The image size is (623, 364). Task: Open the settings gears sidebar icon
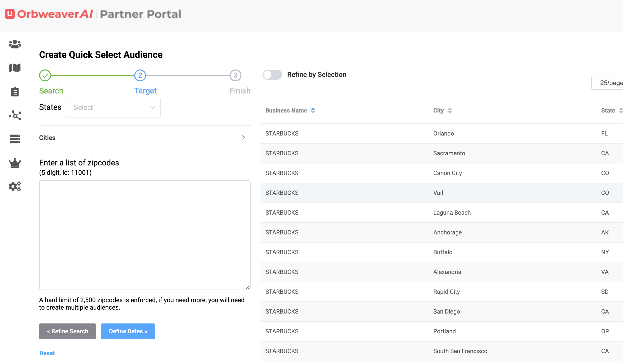coord(15,186)
